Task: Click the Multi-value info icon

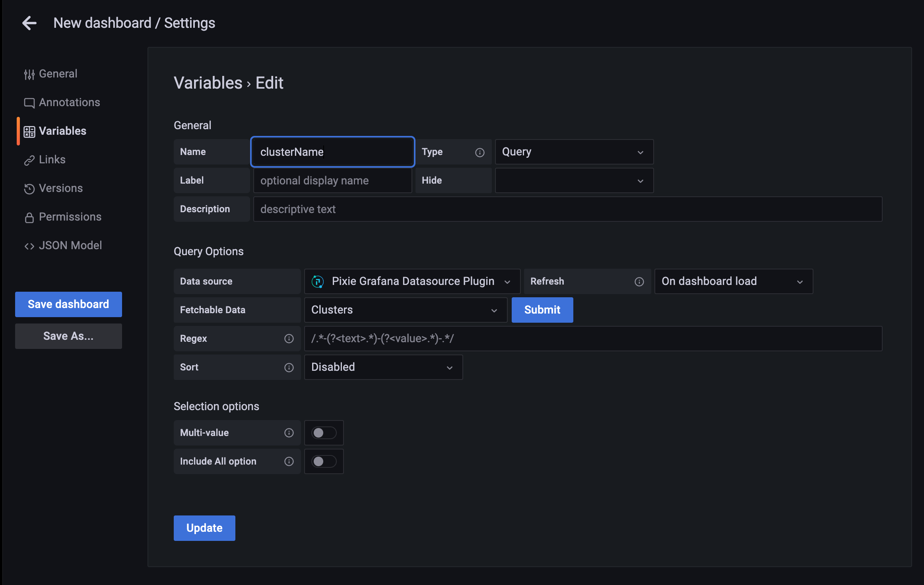Action: pyautogui.click(x=289, y=433)
